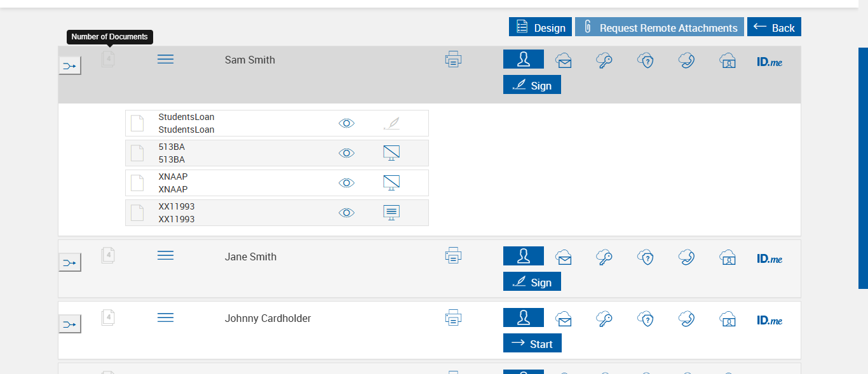Click the cloud ID card icon for Sam Smith
Image resolution: width=868 pixels, height=374 pixels.
point(728,60)
